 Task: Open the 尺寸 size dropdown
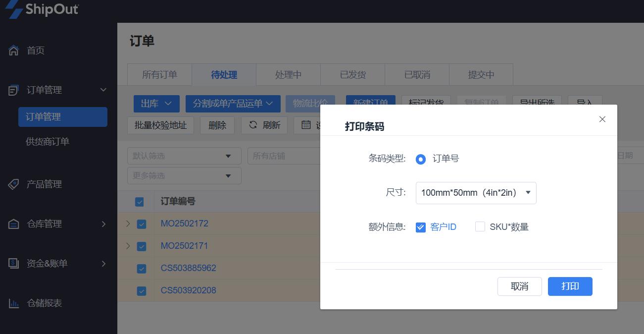click(476, 193)
